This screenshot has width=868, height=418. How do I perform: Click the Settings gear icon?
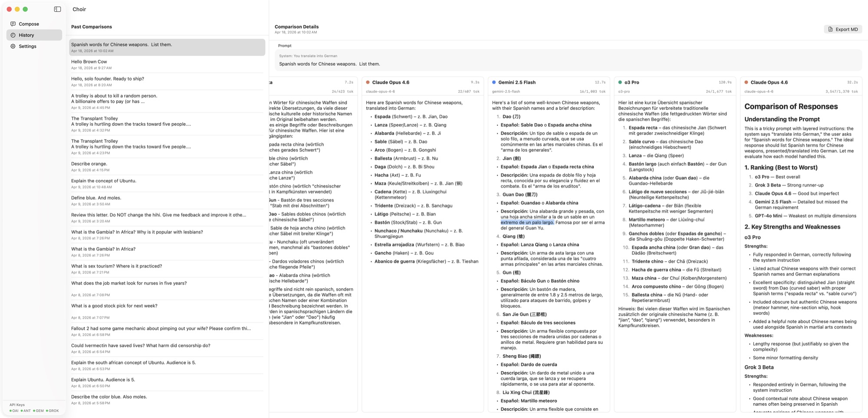13,46
